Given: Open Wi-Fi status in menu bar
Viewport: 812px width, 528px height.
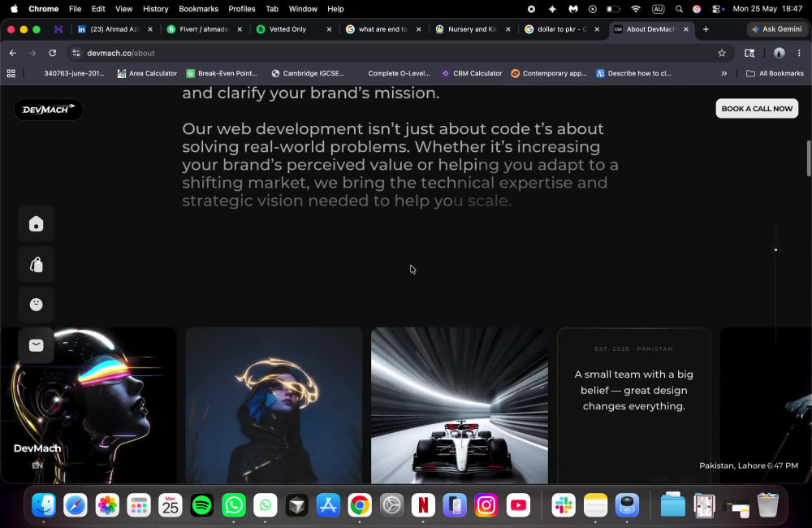Looking at the screenshot, I should click(636, 9).
